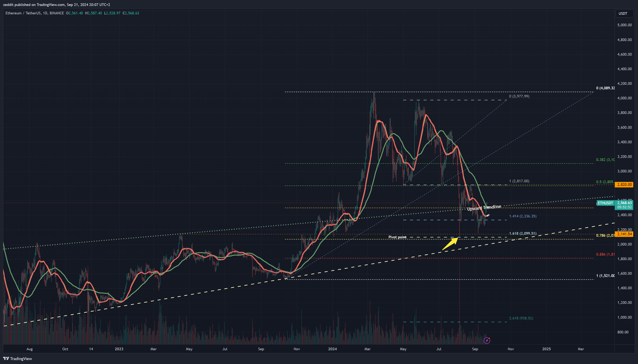
Task: Click the 1,800.00 price axis label
Action: click(624, 259)
